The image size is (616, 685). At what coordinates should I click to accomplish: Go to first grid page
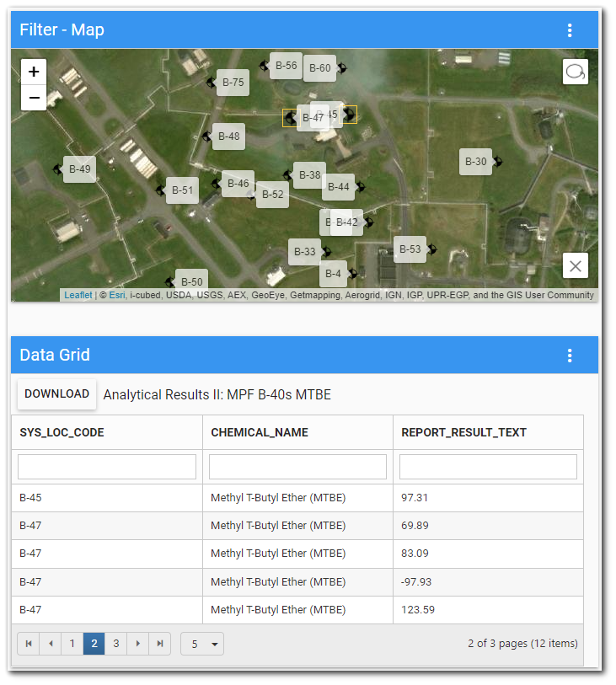[29, 644]
